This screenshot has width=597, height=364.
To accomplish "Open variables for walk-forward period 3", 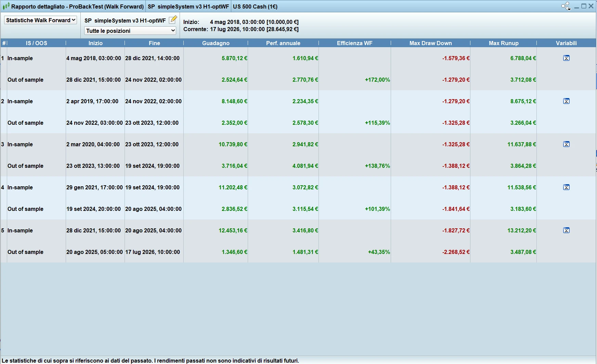I will pos(566,144).
